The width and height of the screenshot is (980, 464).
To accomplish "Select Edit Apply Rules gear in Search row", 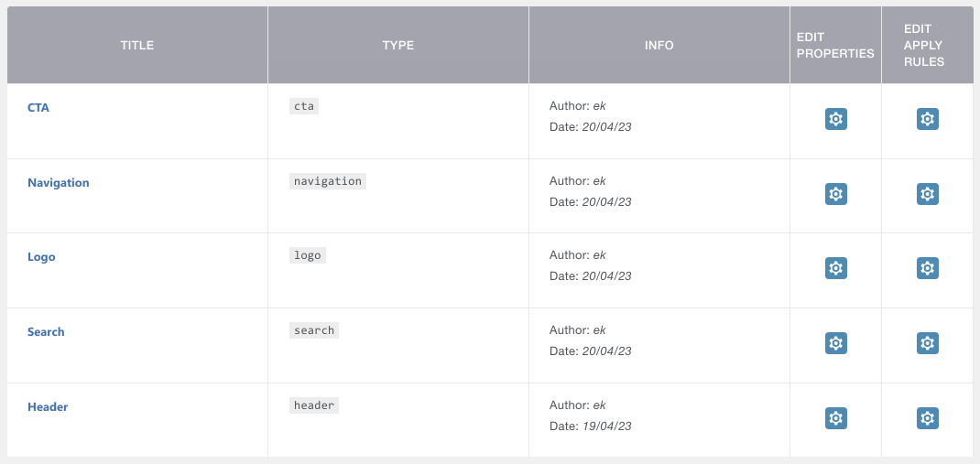I will [x=928, y=343].
